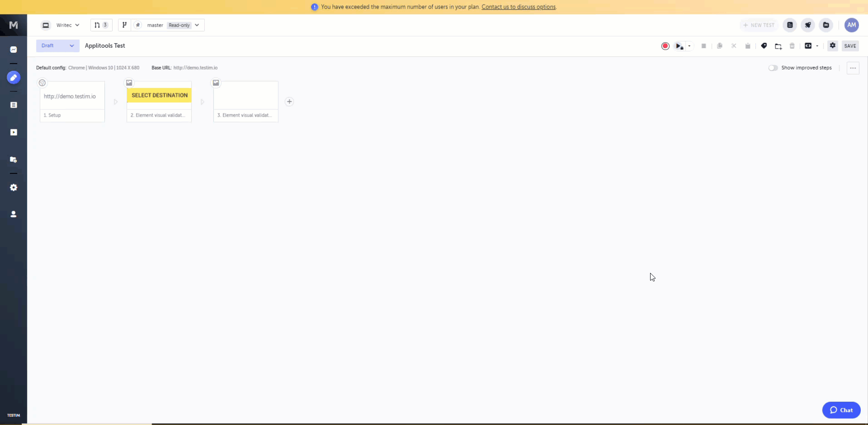868x425 pixels.
Task: Select the blank step 3 validation card
Action: [246, 102]
